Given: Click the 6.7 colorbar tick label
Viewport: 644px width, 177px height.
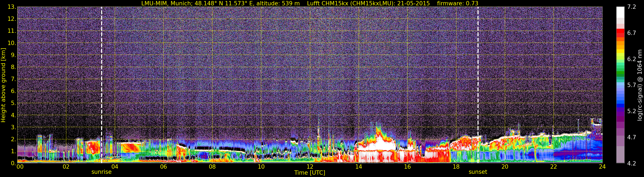Looking at the screenshot, I should tap(632, 33).
